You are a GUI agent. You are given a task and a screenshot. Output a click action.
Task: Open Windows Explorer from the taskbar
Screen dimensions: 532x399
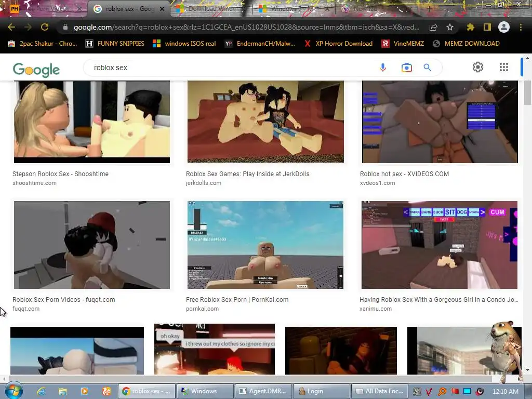pos(63,391)
